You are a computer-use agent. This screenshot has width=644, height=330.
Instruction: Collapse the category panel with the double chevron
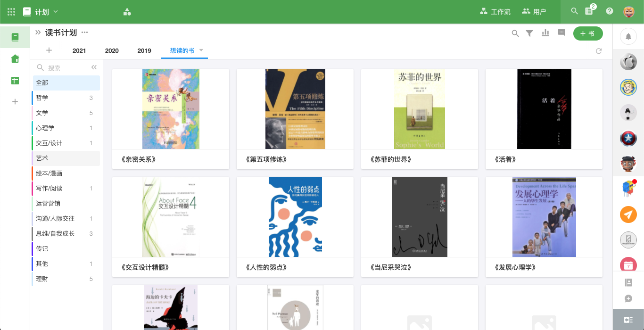pos(94,67)
